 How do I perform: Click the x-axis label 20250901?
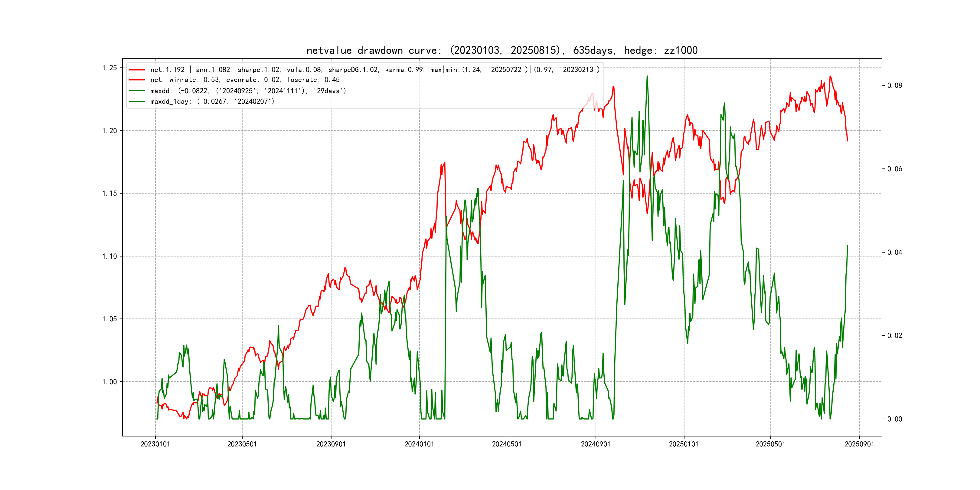tap(859, 444)
